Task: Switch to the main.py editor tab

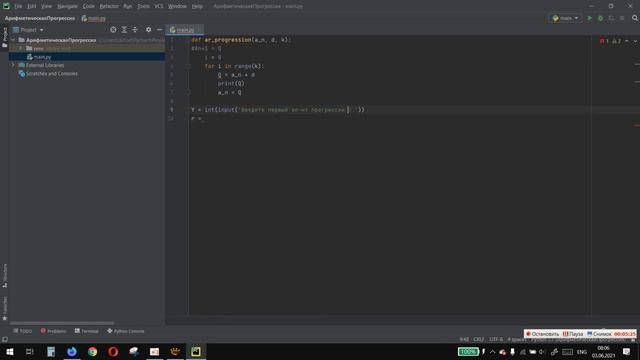Action: (x=185, y=30)
